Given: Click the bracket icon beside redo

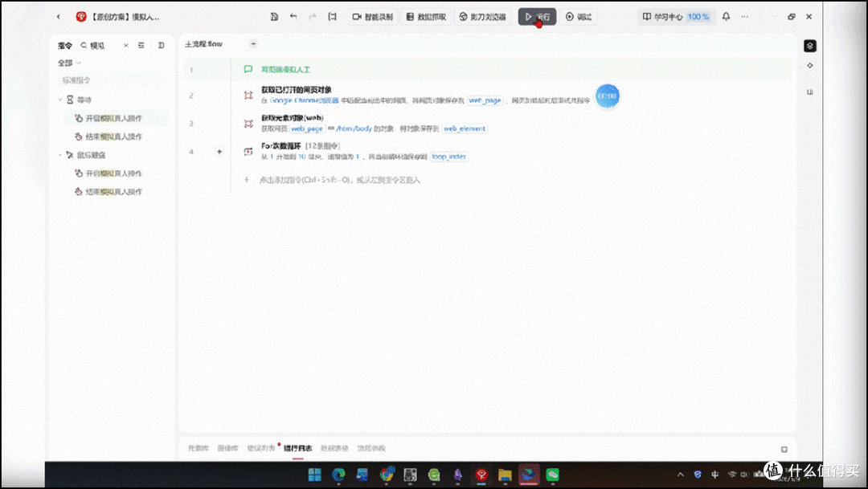Looking at the screenshot, I should [332, 17].
